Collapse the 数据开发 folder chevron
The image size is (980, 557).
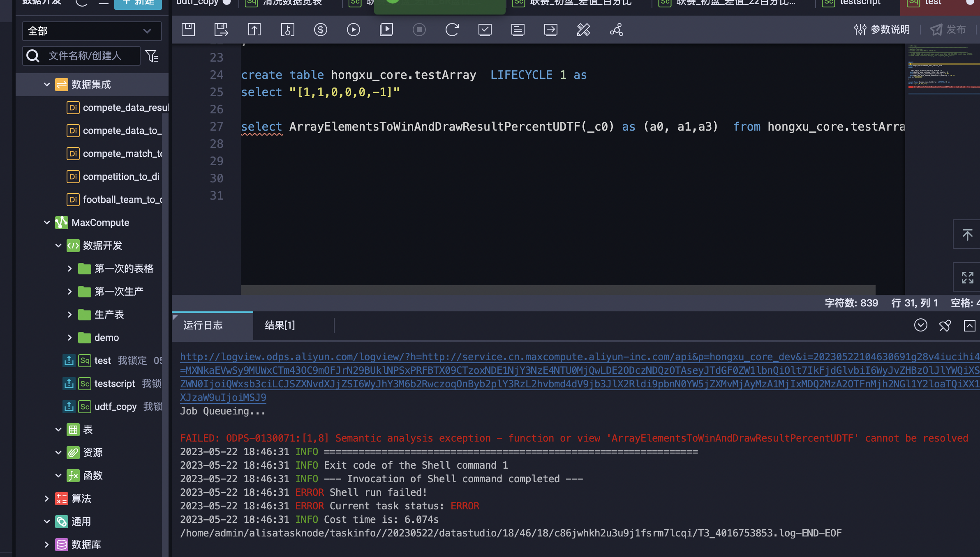click(x=58, y=246)
